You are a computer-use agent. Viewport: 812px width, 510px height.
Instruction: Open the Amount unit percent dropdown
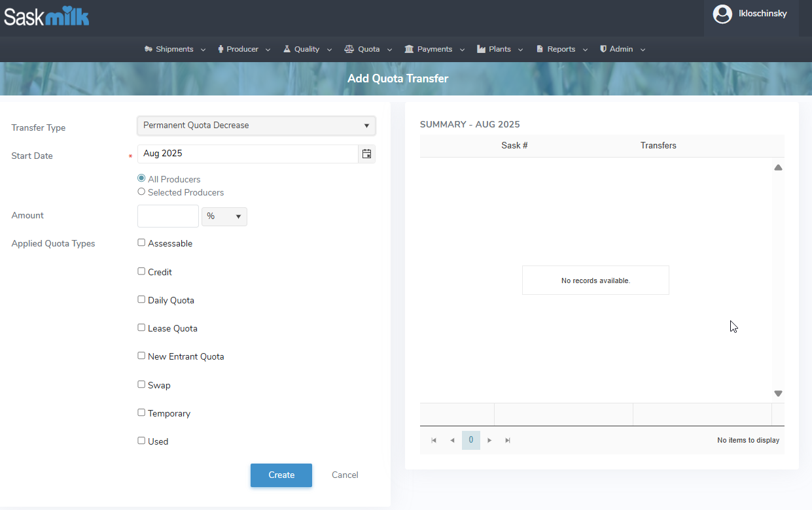click(x=224, y=216)
